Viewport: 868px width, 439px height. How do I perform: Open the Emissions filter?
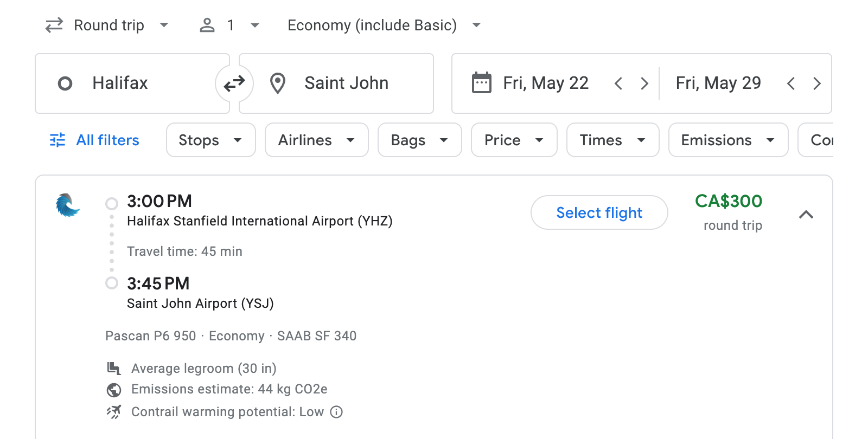click(727, 140)
